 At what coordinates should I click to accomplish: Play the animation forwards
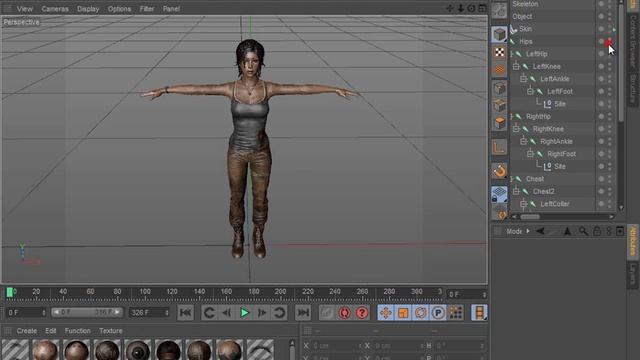[244, 313]
